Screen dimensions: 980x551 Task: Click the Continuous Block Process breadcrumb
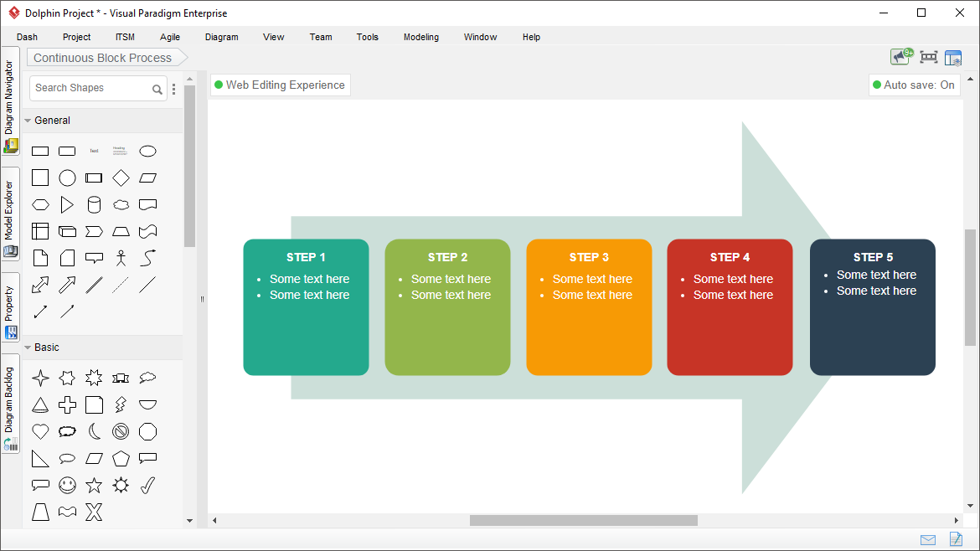(x=106, y=58)
